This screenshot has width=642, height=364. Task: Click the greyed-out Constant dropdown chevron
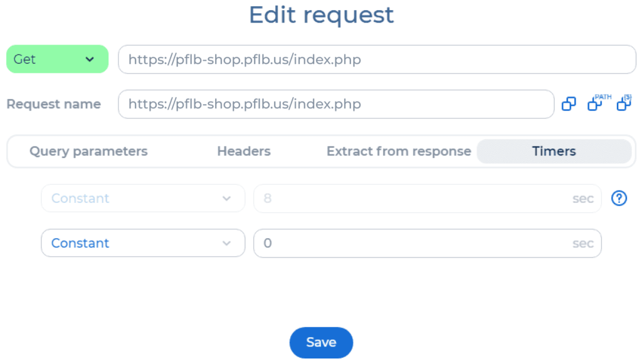pyautogui.click(x=226, y=199)
